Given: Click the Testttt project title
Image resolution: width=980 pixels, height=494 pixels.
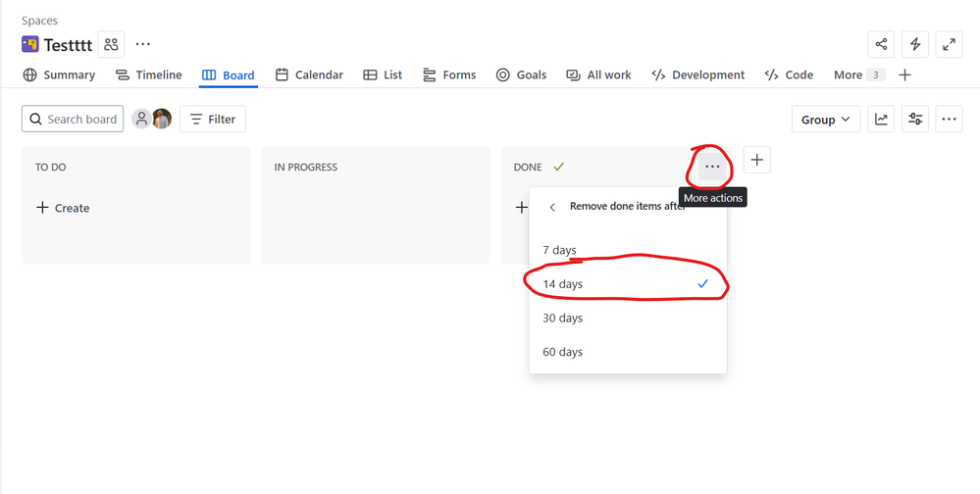Looking at the screenshot, I should pyautogui.click(x=68, y=45).
